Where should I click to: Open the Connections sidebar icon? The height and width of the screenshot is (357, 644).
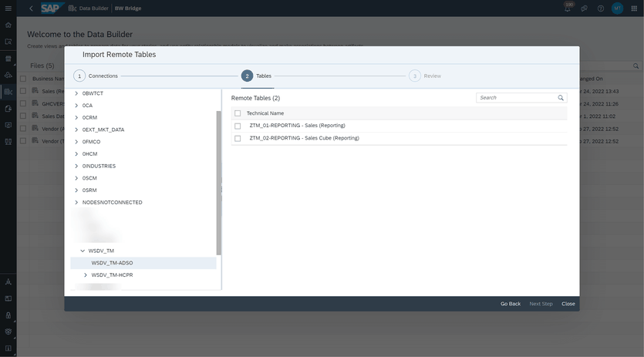[8, 142]
